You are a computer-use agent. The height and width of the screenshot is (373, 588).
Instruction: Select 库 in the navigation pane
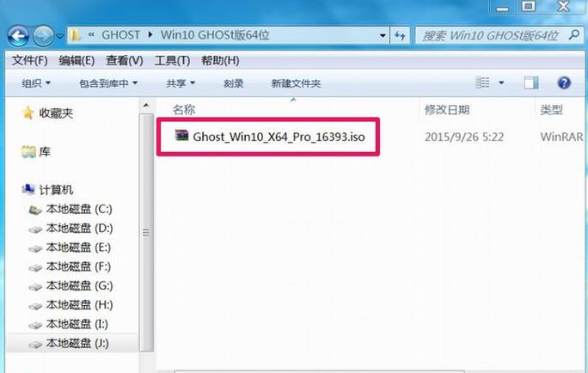tap(45, 151)
